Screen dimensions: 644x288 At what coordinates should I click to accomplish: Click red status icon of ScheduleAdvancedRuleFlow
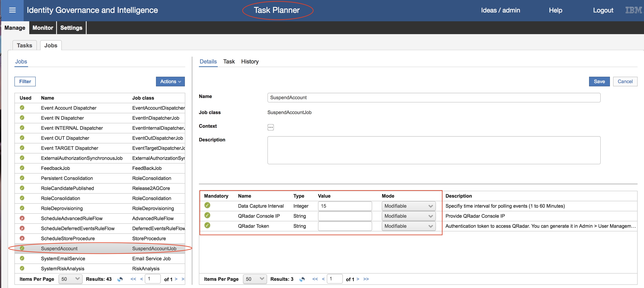[22, 218]
